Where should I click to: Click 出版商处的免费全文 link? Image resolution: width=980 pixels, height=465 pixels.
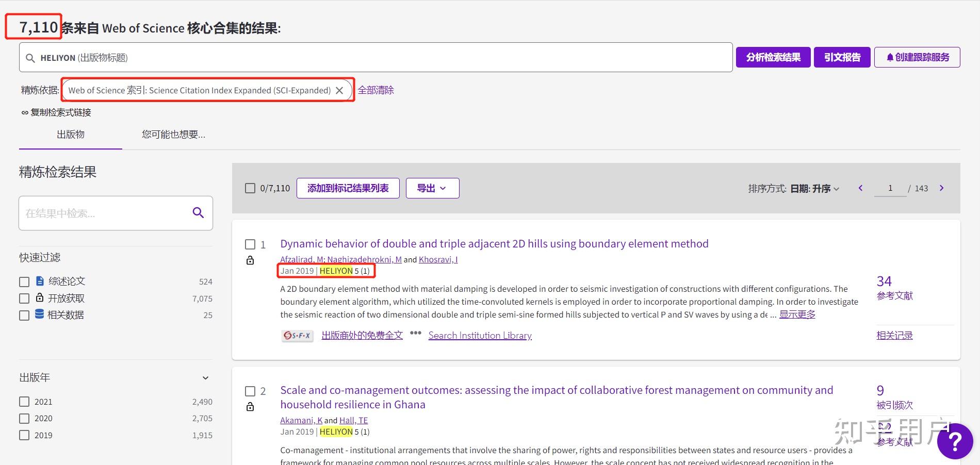pyautogui.click(x=362, y=336)
